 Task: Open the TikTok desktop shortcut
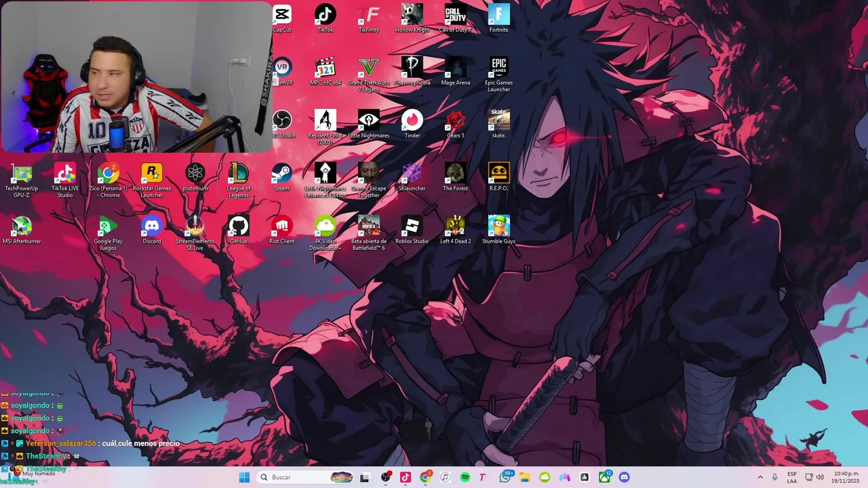325,18
